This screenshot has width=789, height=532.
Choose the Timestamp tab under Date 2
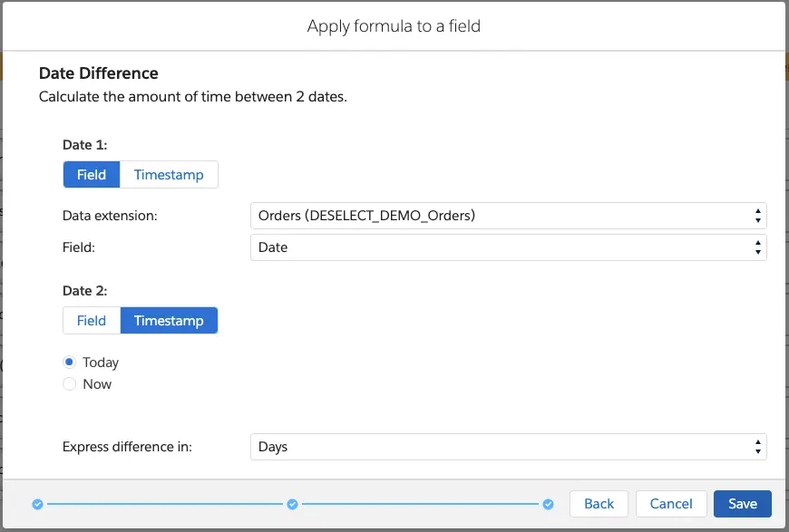click(x=169, y=321)
